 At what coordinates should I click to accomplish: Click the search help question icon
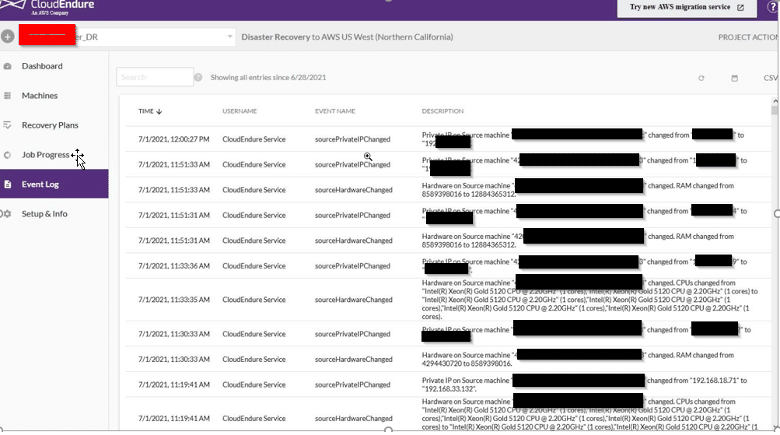198,77
